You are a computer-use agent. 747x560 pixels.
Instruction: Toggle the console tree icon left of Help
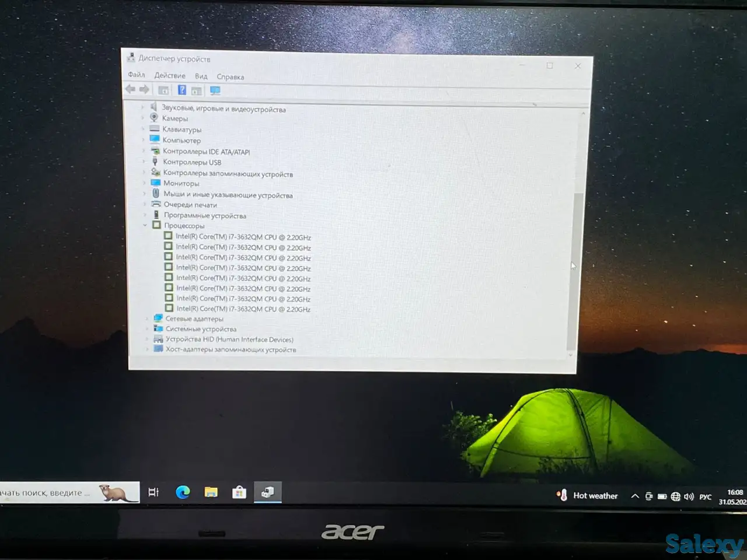pyautogui.click(x=164, y=90)
